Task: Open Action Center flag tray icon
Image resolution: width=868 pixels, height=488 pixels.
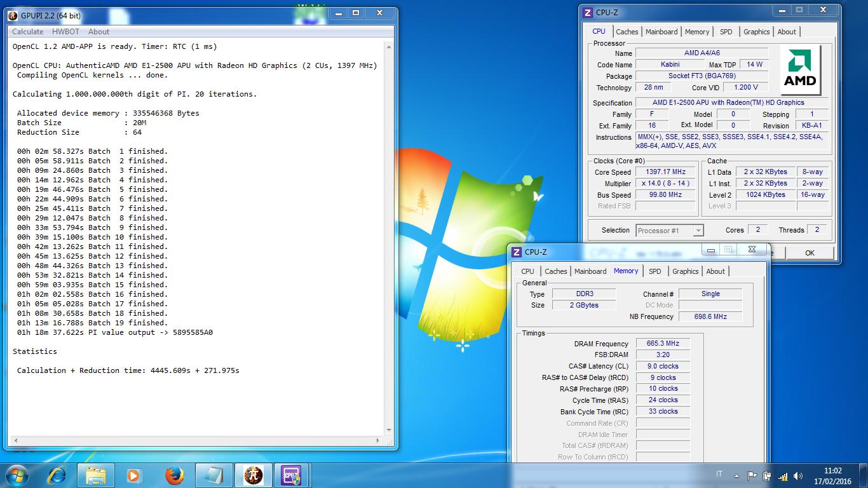Action: [752, 475]
